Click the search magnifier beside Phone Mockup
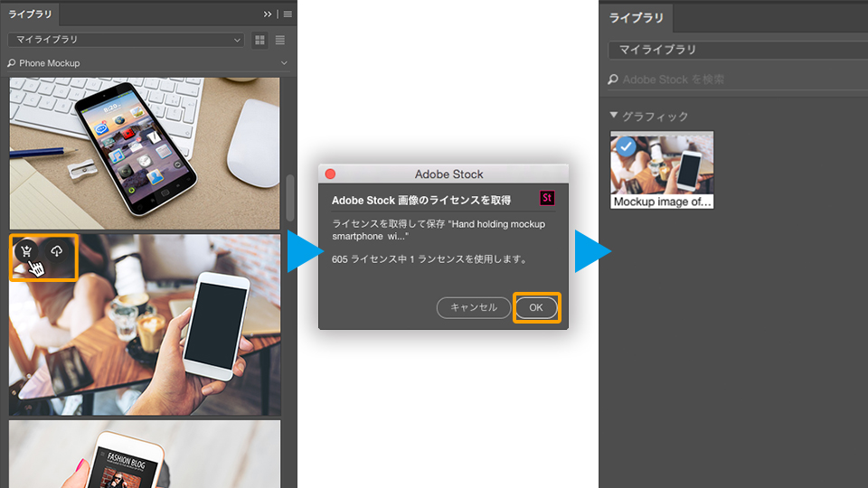 click(x=12, y=63)
